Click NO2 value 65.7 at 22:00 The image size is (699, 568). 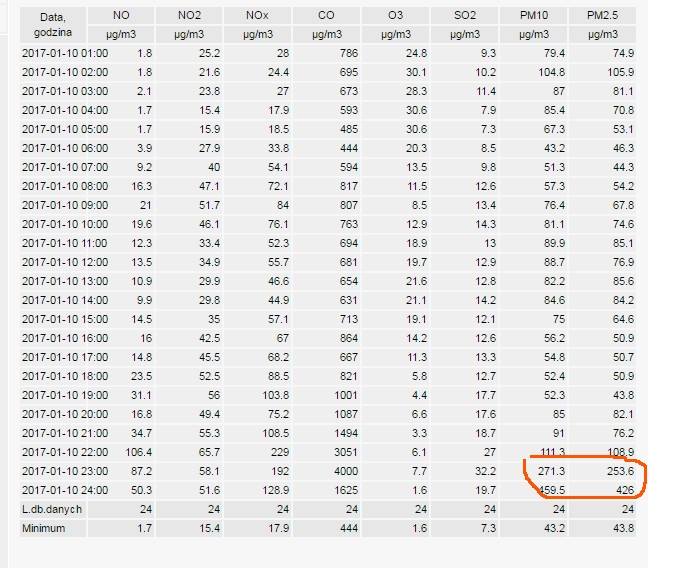tap(210, 453)
